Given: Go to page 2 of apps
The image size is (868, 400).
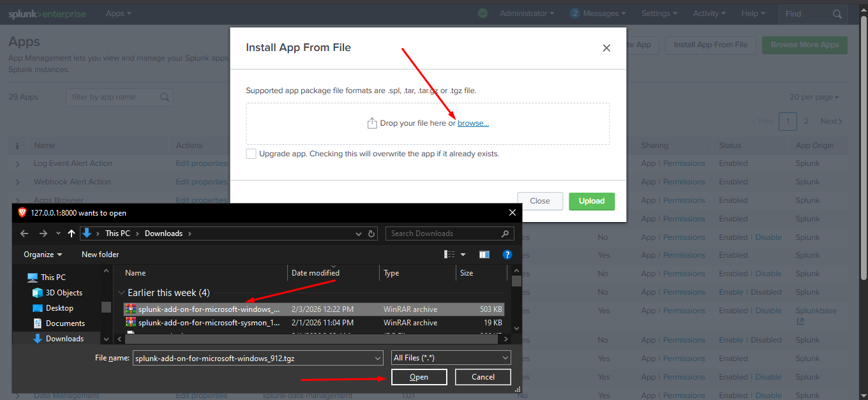Looking at the screenshot, I should point(806,121).
